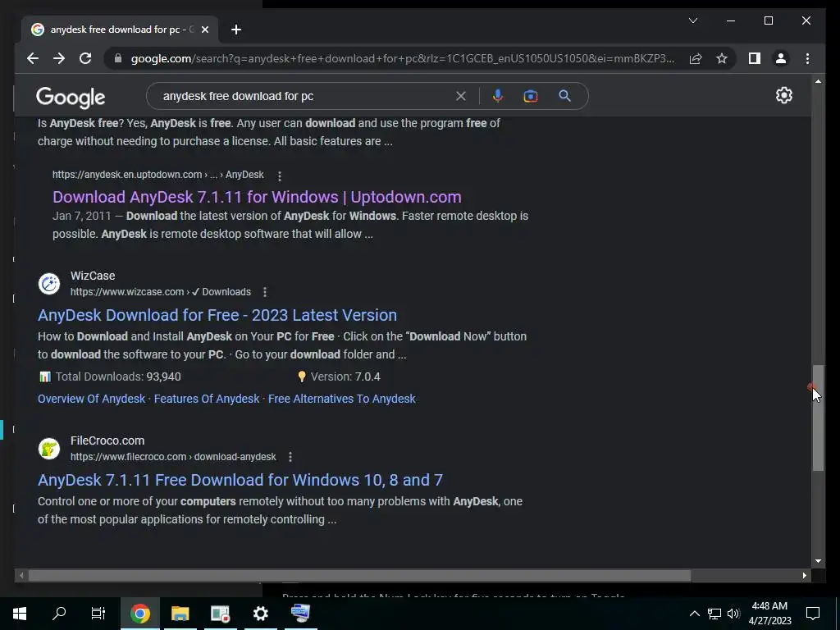Click the horizontal scrollbar left arrow
The height and width of the screenshot is (630, 840).
point(21,576)
